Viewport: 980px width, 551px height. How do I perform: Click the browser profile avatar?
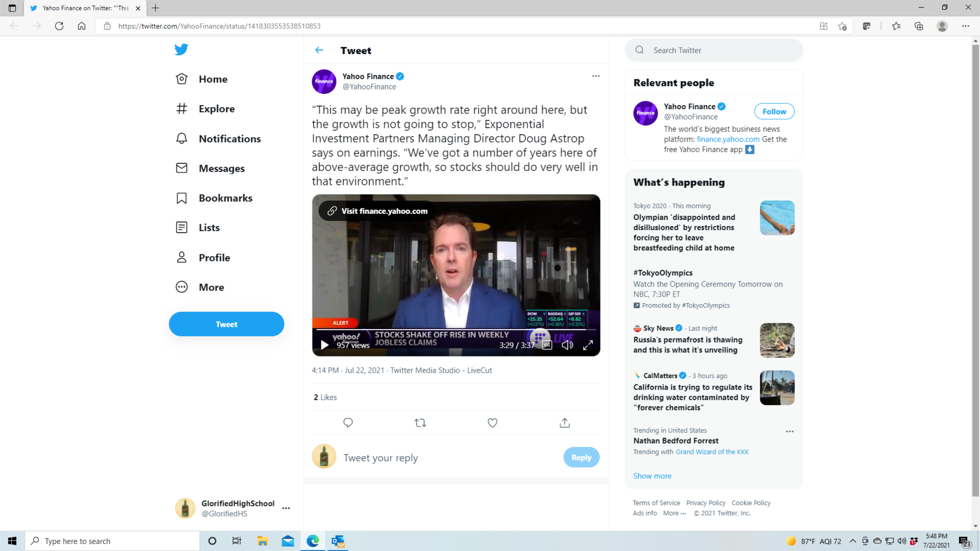[x=942, y=26]
